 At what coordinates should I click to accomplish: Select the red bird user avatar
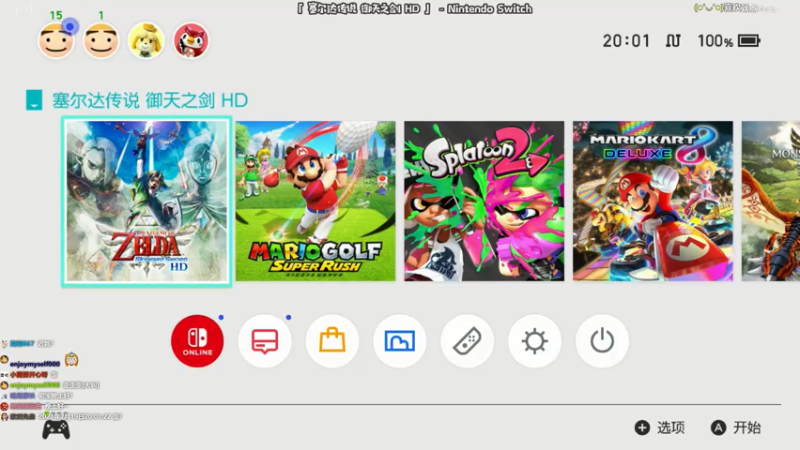point(191,40)
